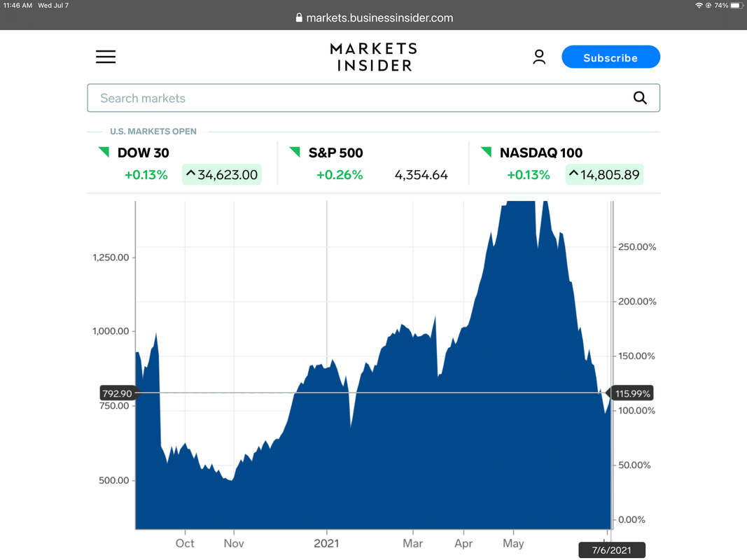Select the 7/6/2021 date marker on chart
Viewport: 747px width, 560px height.
[x=612, y=550]
